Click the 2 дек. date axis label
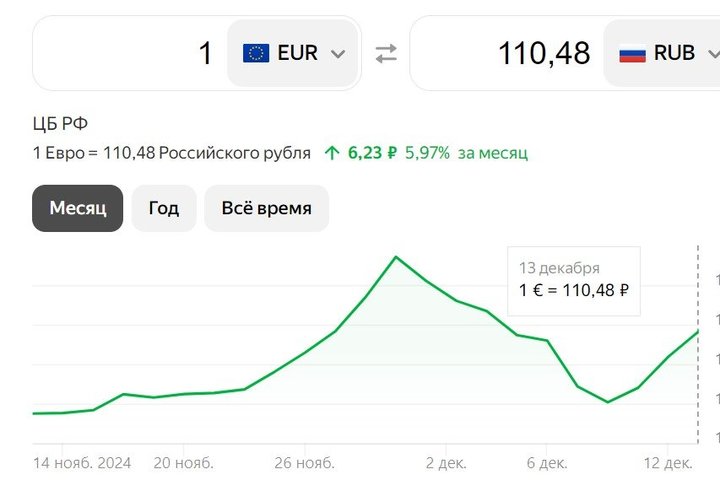720x480 pixels. click(x=447, y=463)
